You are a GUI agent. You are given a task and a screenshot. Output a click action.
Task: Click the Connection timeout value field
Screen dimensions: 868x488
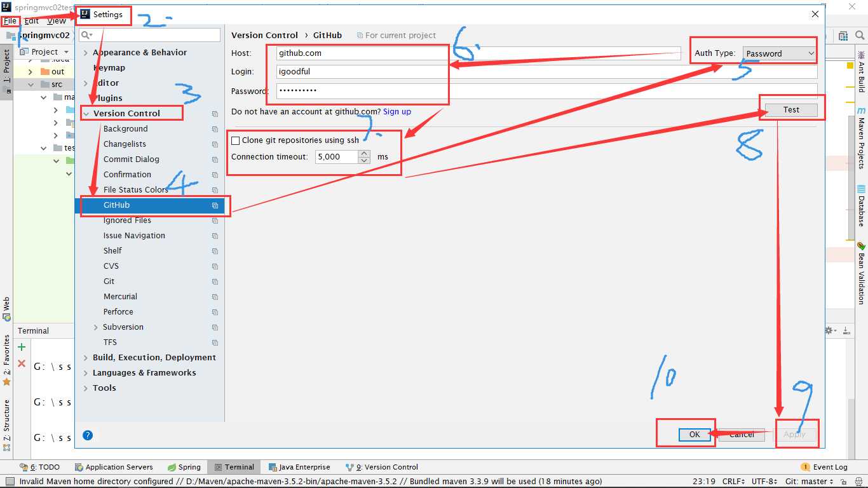(x=337, y=156)
